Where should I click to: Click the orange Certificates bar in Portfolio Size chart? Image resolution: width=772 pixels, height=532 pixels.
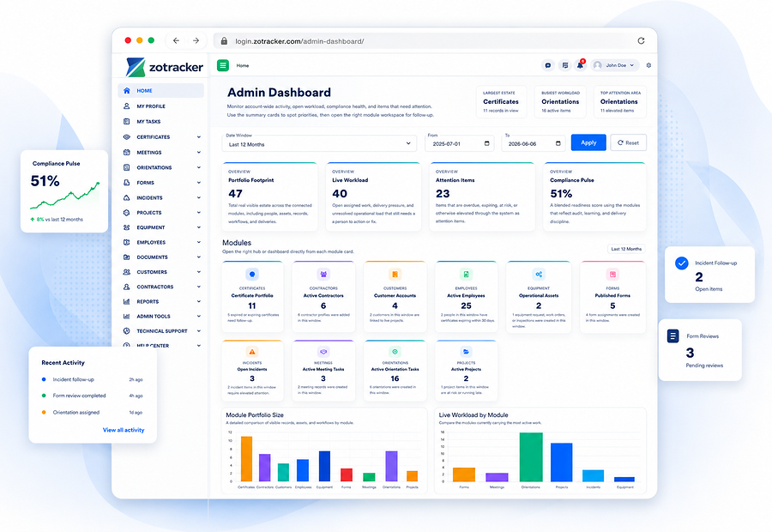pos(246,458)
